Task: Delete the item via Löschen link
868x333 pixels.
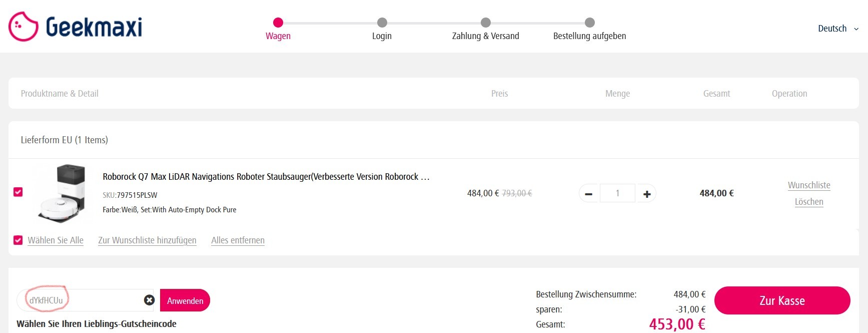Action: click(x=809, y=202)
